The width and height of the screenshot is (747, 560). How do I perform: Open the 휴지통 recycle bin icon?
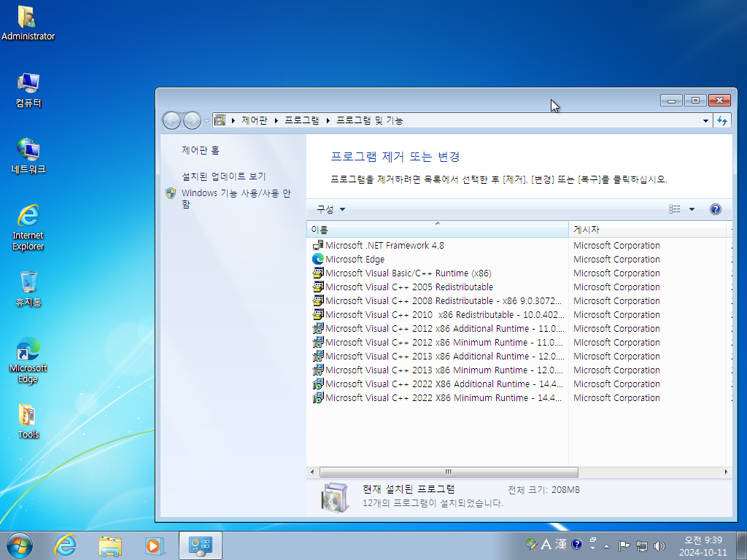click(28, 289)
